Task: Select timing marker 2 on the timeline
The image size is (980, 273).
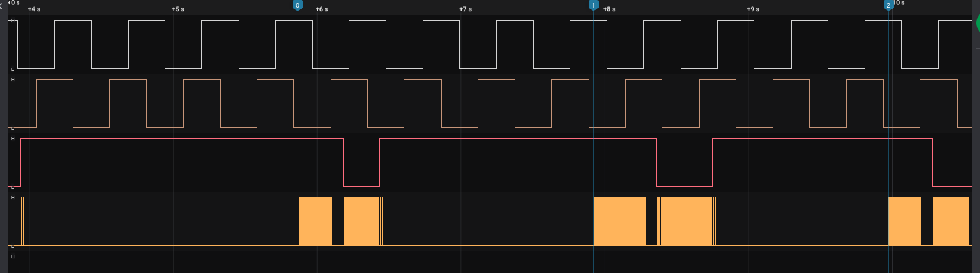Action: pos(888,5)
